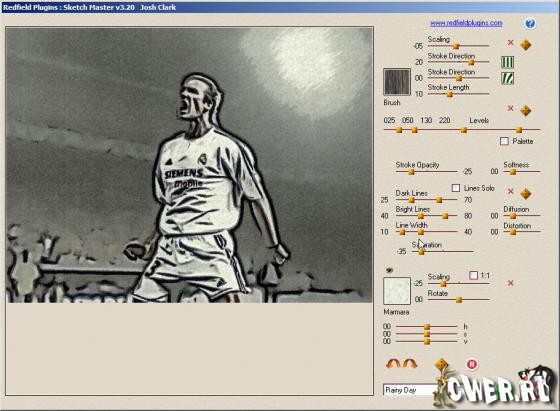Click the second Stroke Direction slider valued 00

point(459,78)
